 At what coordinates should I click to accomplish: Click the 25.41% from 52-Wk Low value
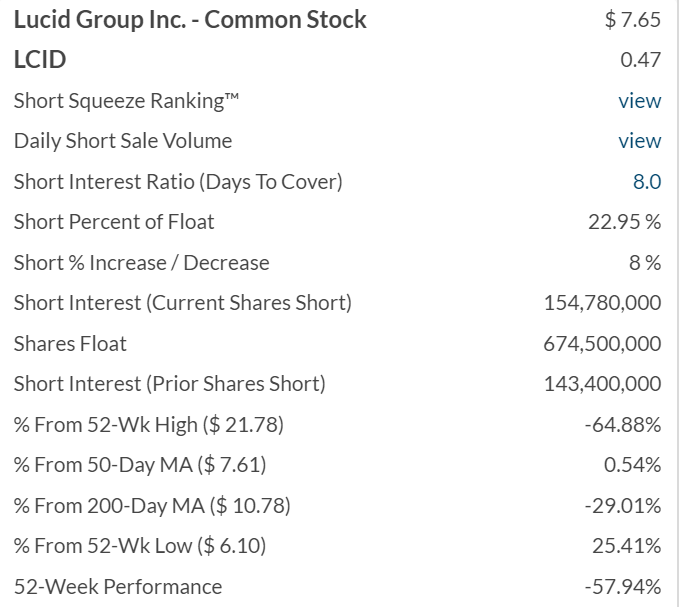pyautogui.click(x=627, y=546)
